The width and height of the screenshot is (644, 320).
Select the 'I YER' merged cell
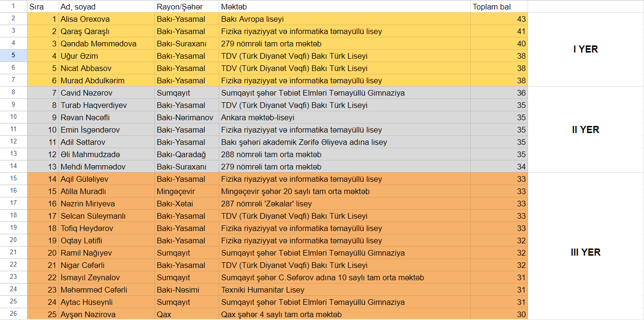585,50
